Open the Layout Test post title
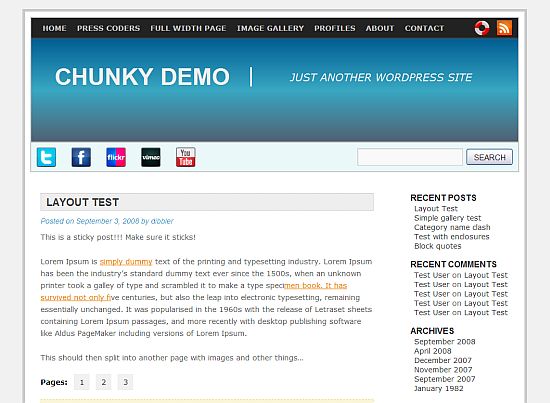Screen dimensions: 550x403 pyautogui.click(x=82, y=202)
